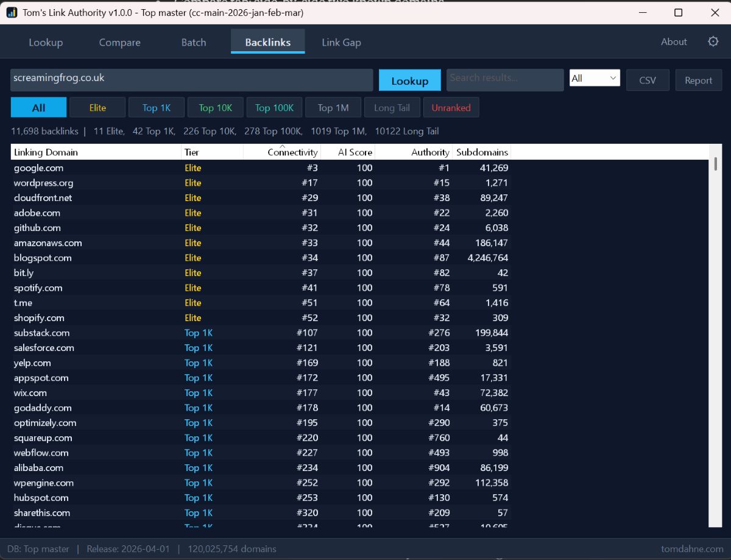Filter backlinks by Elite tier

click(x=97, y=107)
